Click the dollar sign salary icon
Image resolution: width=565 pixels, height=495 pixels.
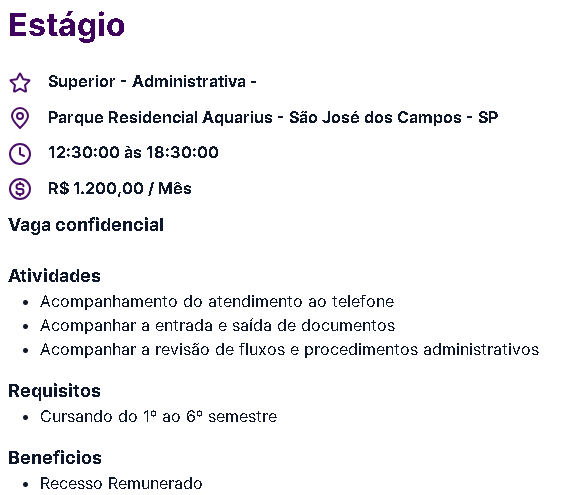[20, 189]
